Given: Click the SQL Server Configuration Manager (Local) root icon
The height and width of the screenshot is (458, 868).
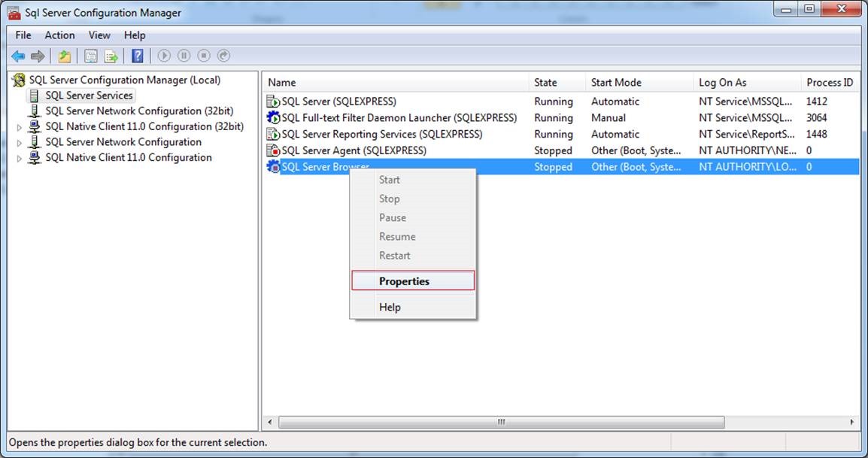Looking at the screenshot, I should tap(19, 80).
